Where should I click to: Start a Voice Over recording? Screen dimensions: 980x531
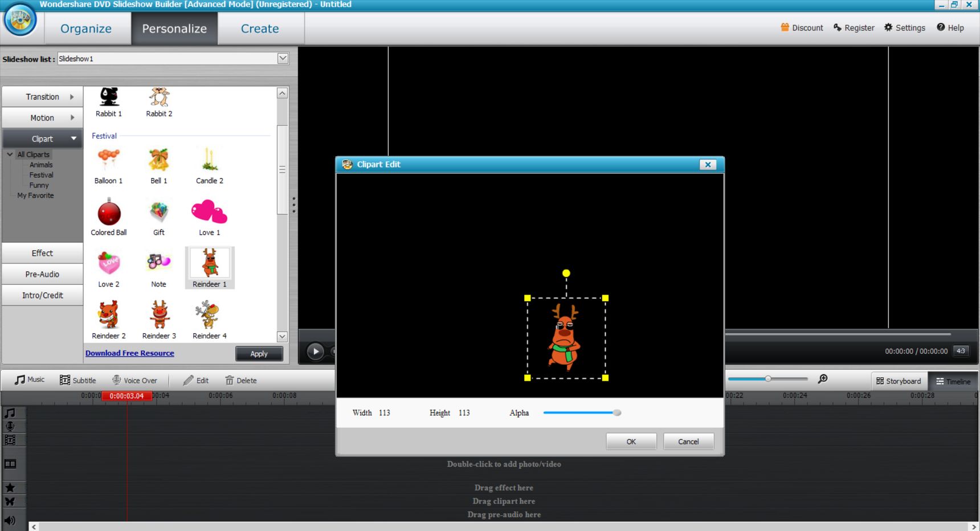click(134, 380)
